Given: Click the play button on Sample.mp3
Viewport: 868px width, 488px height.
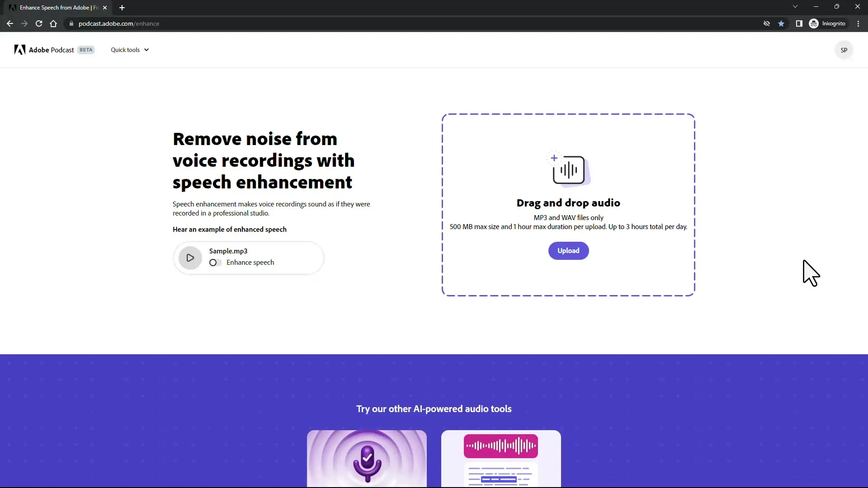Looking at the screenshot, I should [190, 257].
